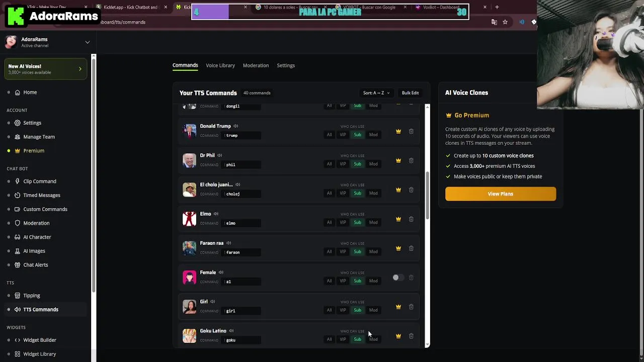Play the Girl voice preview speaker
The image size is (644, 362).
tap(212, 302)
